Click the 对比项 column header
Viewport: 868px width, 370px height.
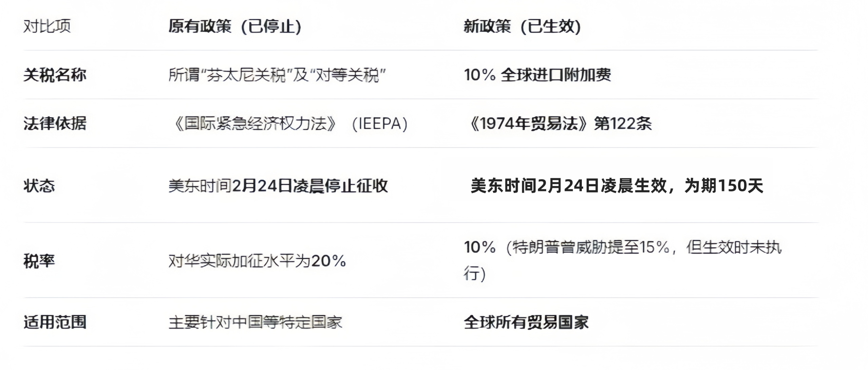tap(47, 26)
